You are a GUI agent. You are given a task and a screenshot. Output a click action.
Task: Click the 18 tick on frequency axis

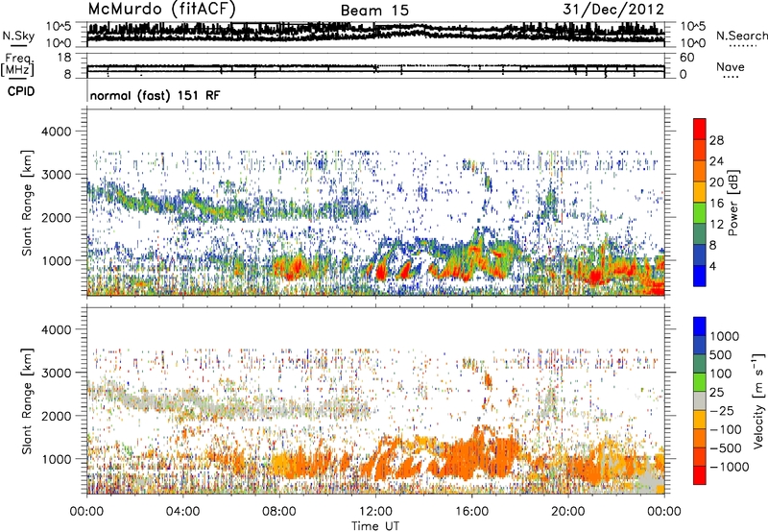pyautogui.click(x=64, y=58)
